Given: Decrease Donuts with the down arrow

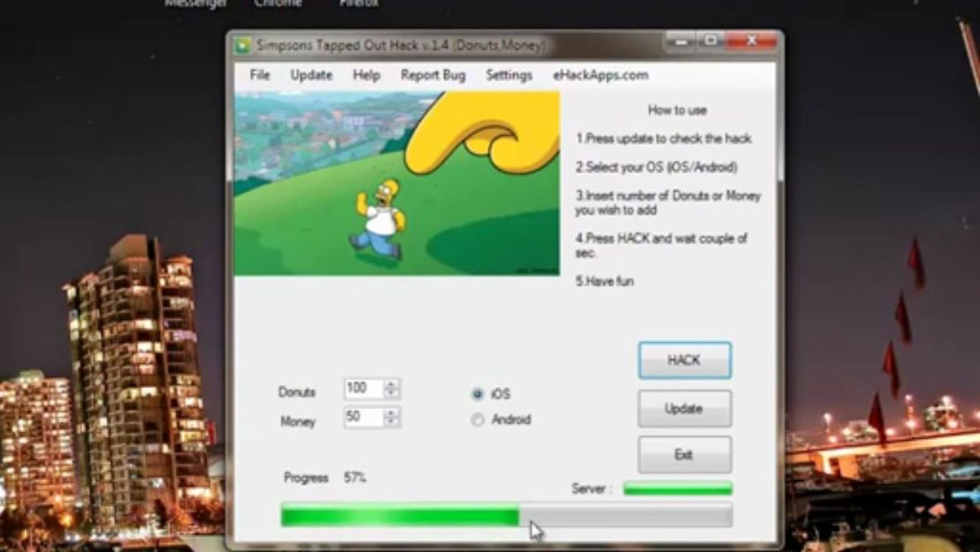Looking at the screenshot, I should (x=392, y=394).
